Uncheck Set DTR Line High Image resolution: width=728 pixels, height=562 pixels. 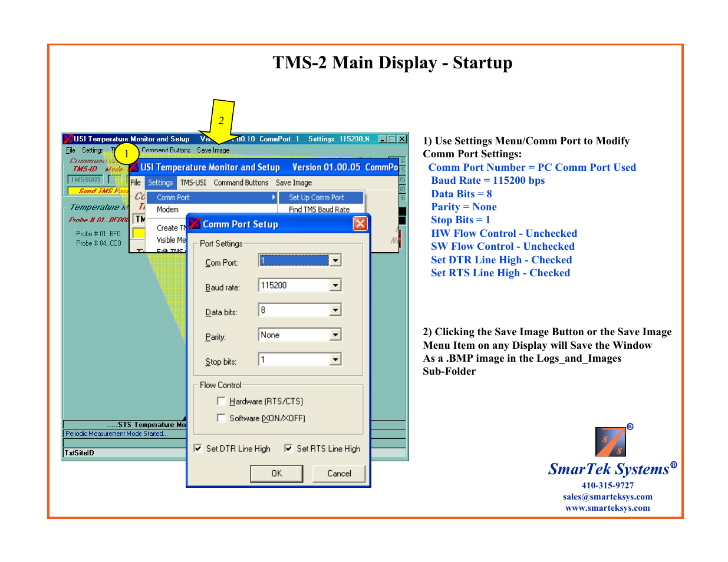point(198,448)
